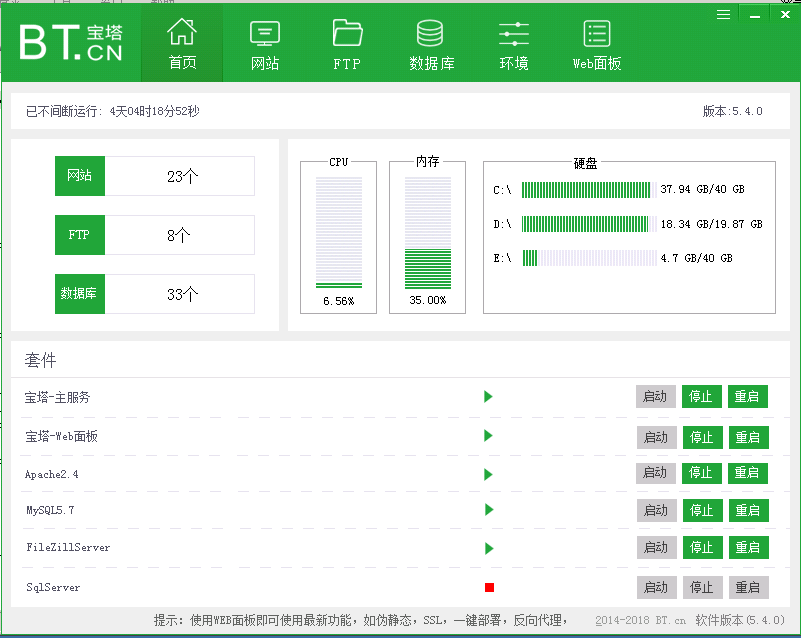The height and width of the screenshot is (638, 801).
Task: Click the 23个 website count
Action: pyautogui.click(x=182, y=176)
